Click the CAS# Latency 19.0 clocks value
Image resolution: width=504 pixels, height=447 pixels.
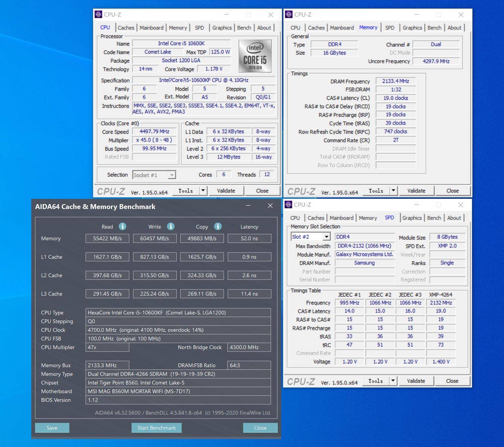point(395,98)
